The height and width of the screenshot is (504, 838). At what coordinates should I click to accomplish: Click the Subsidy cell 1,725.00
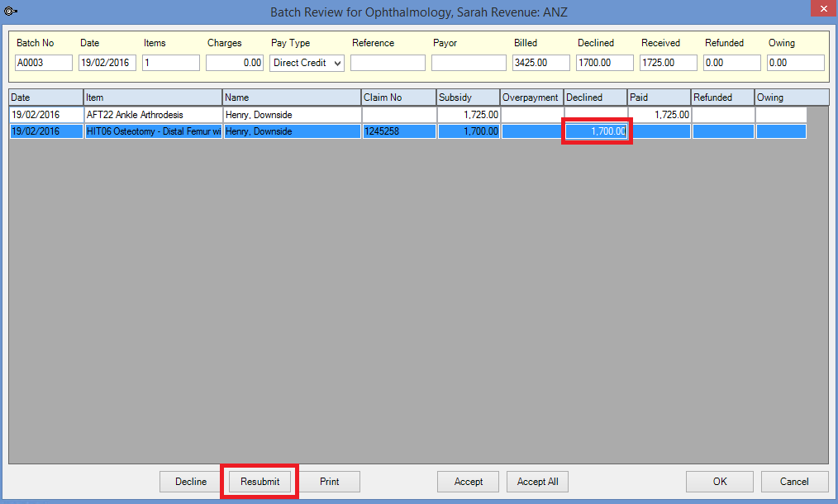[x=469, y=115]
